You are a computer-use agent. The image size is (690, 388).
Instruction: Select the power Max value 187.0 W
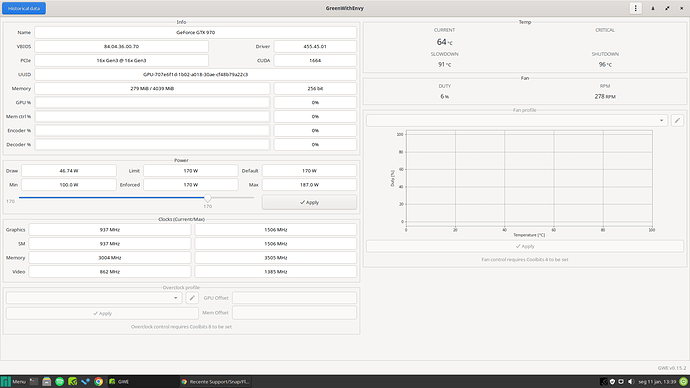[309, 185]
